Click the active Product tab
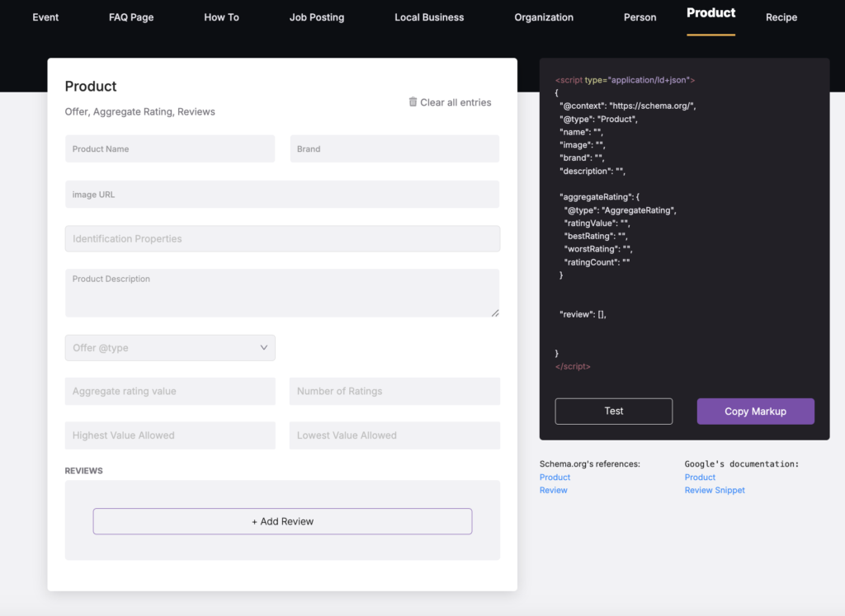The image size is (845, 616). tap(710, 13)
